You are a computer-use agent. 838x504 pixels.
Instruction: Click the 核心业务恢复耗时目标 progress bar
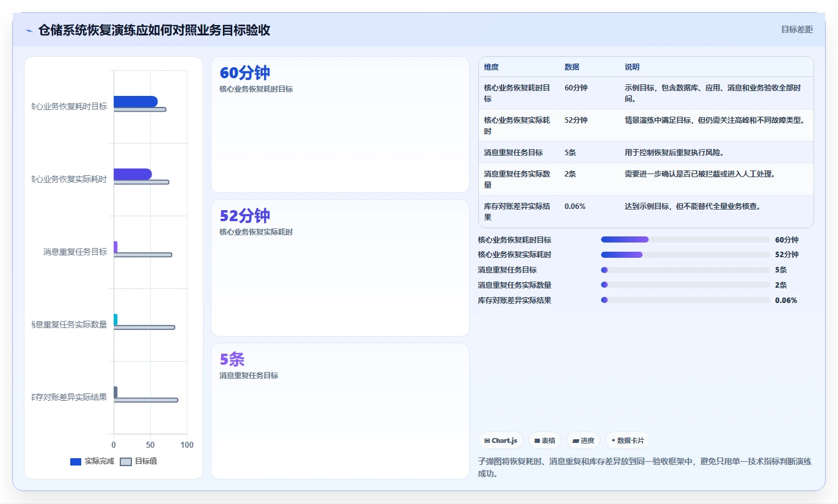(685, 239)
